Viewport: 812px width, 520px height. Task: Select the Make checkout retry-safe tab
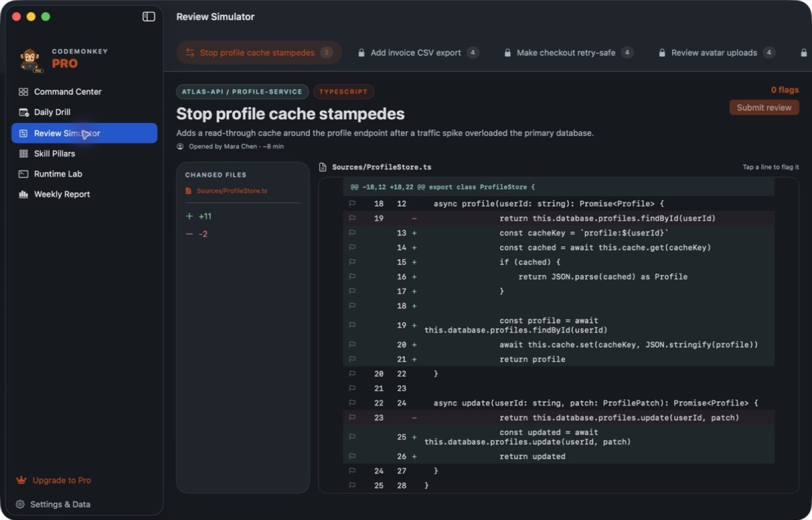pos(568,53)
